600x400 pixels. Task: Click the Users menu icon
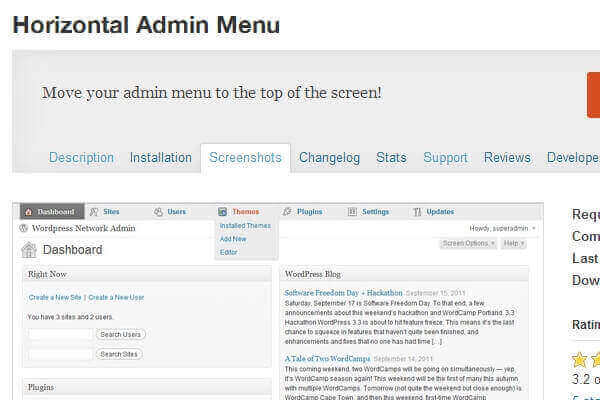click(x=158, y=212)
